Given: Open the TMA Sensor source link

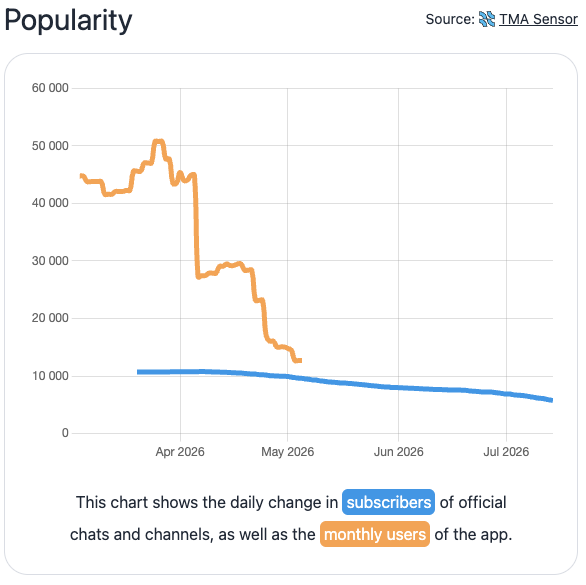Looking at the screenshot, I should coord(538,19).
